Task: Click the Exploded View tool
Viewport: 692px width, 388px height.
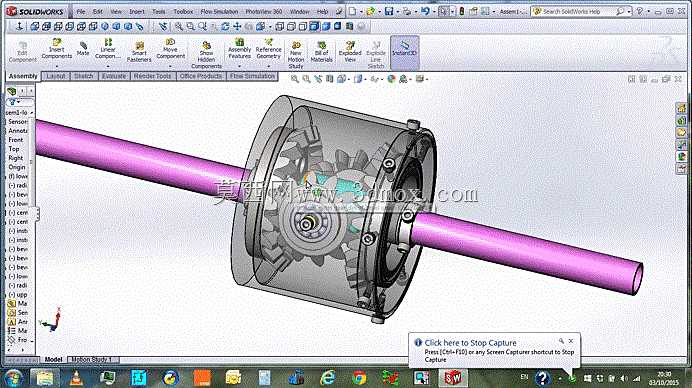Action: (350, 52)
